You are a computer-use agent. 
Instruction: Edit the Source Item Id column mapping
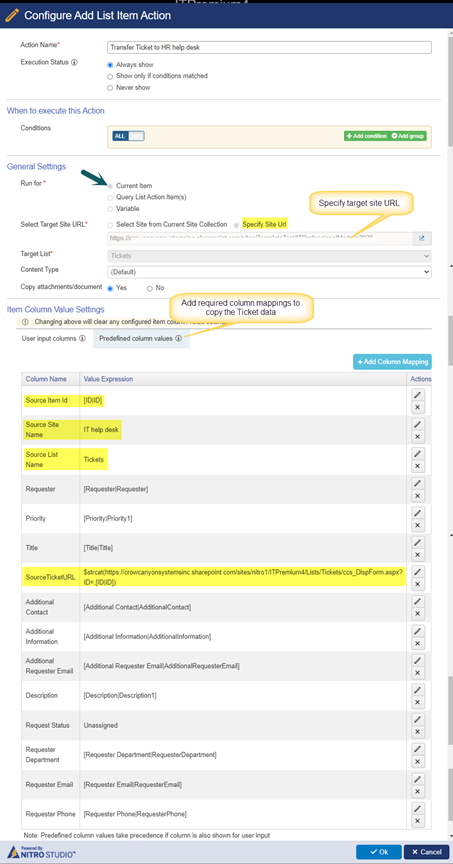click(x=417, y=395)
